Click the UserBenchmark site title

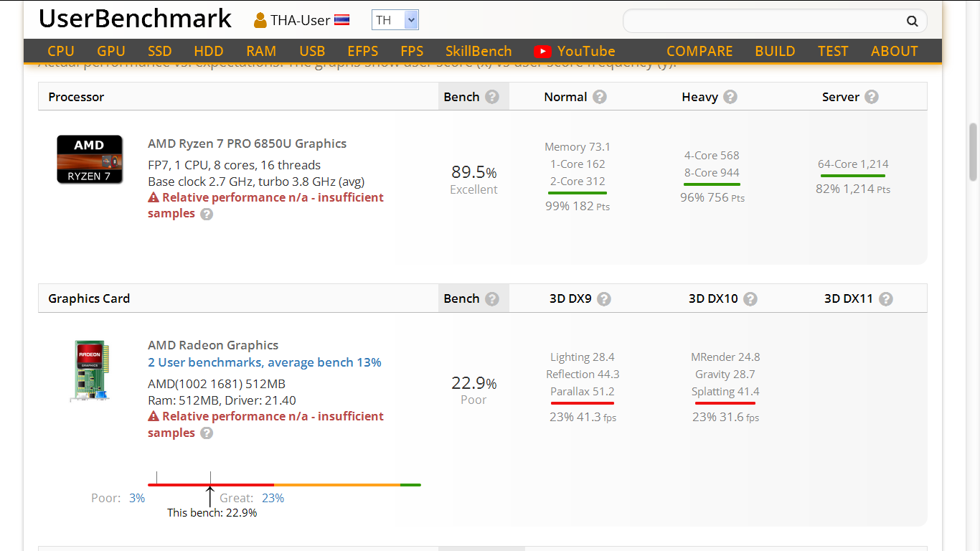pos(135,19)
